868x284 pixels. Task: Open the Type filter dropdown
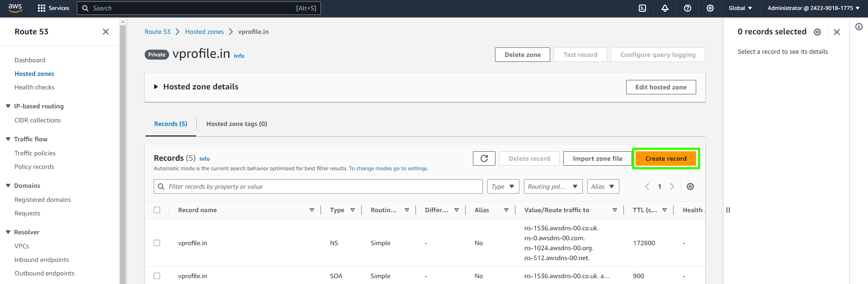click(x=503, y=186)
